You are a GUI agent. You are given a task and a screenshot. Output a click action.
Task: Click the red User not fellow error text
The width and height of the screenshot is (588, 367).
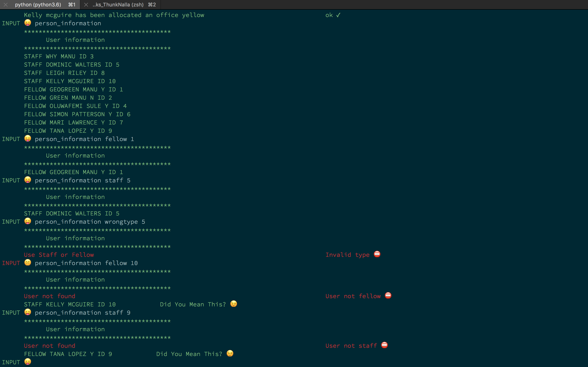(x=353, y=296)
